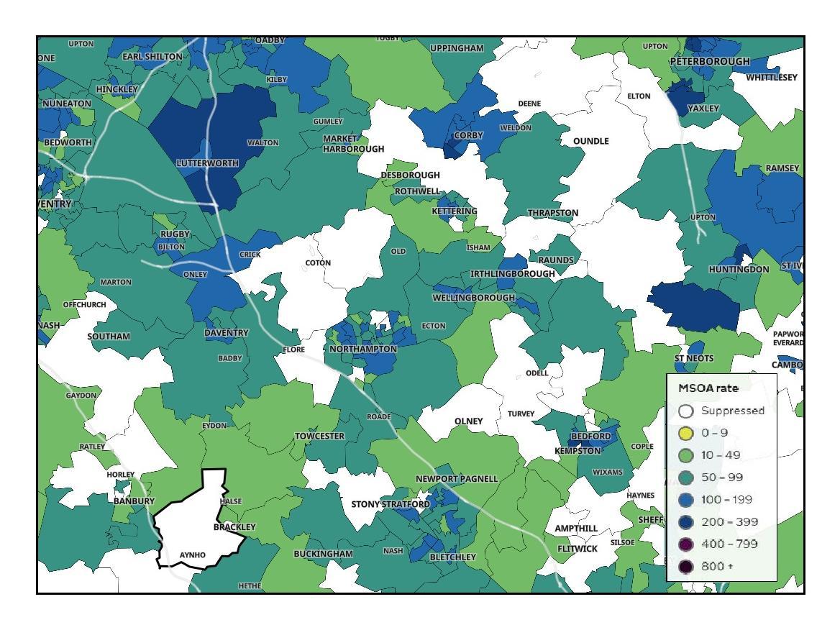
Task: Click the Bedworth label
Action: [x=68, y=142]
